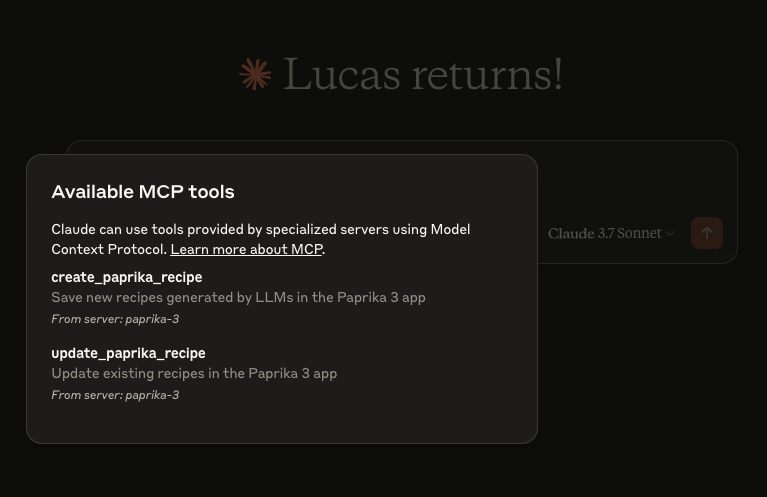
Task: Click server label under create_paprika_recipe
Action: [x=115, y=319]
